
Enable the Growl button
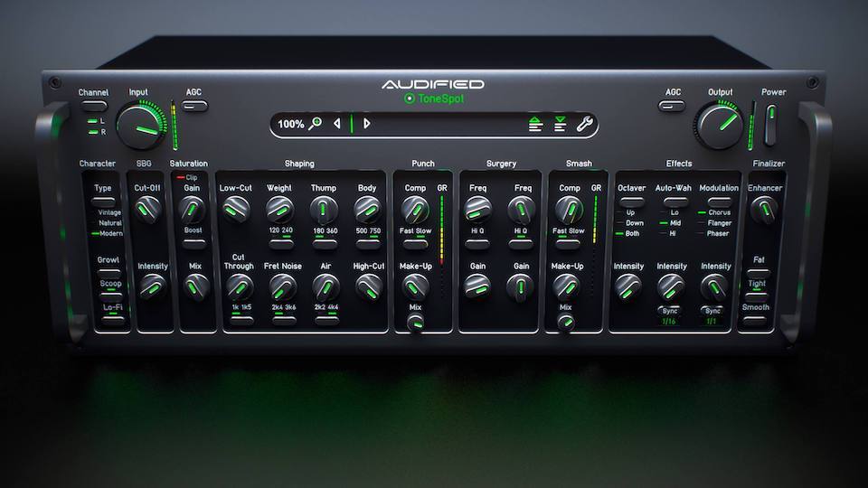[x=108, y=273]
